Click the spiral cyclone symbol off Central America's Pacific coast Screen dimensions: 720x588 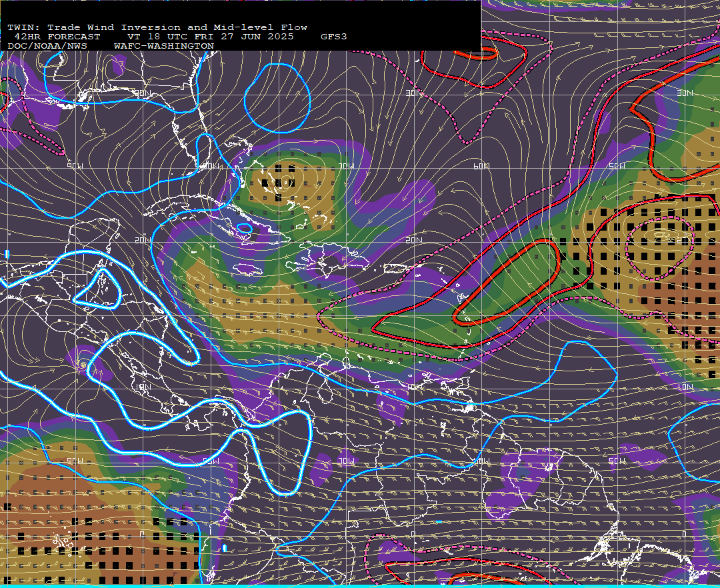83,365
